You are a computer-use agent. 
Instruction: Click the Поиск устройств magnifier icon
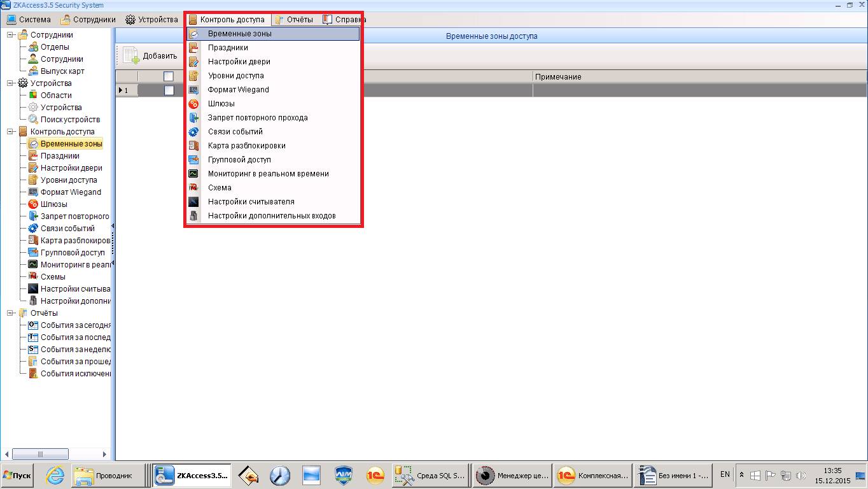[33, 120]
